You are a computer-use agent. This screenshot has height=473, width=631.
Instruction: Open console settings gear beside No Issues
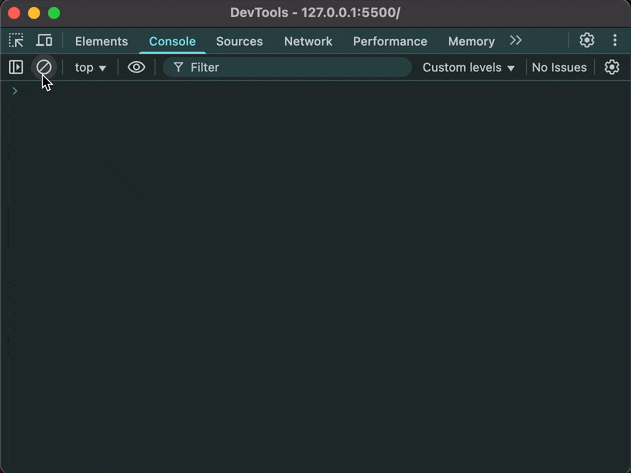coord(612,67)
